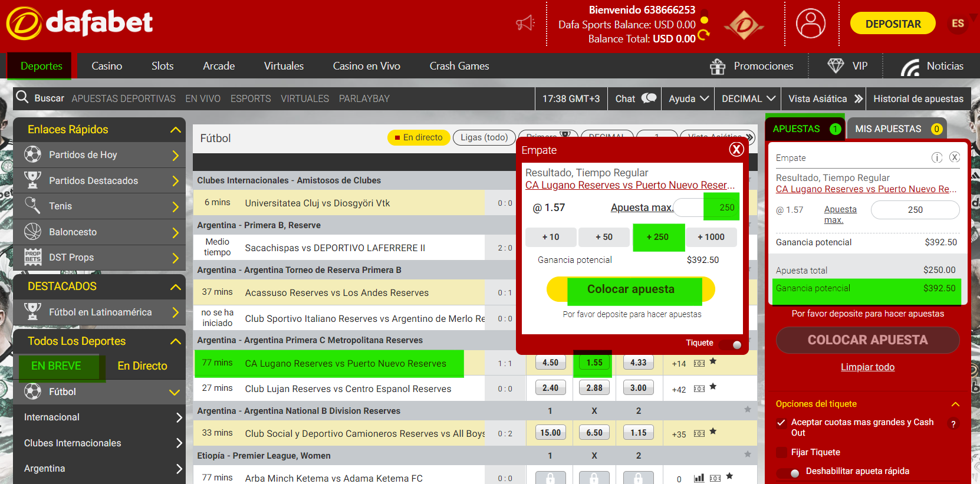Screen dimensions: 980x484
Task: Favorite Argentina National B Division league star
Action: [748, 409]
